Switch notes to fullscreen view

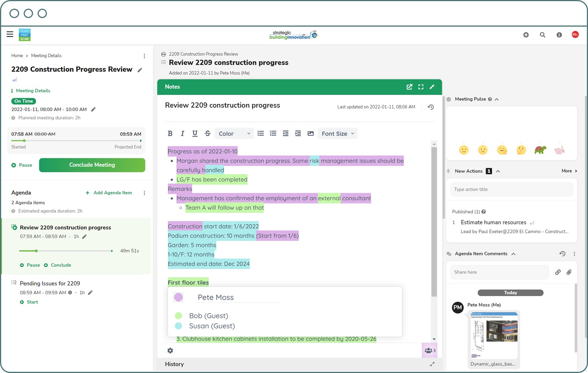[421, 87]
